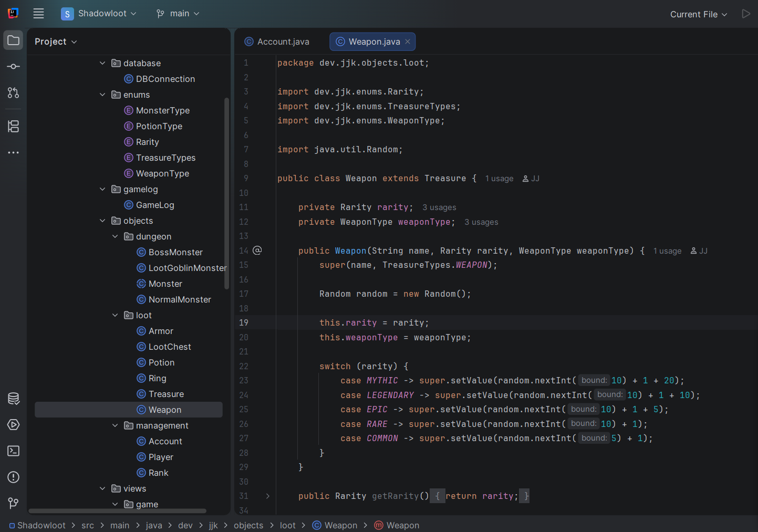Click line number 19 in the gutter
This screenshot has height=532, width=758.
pyautogui.click(x=244, y=322)
